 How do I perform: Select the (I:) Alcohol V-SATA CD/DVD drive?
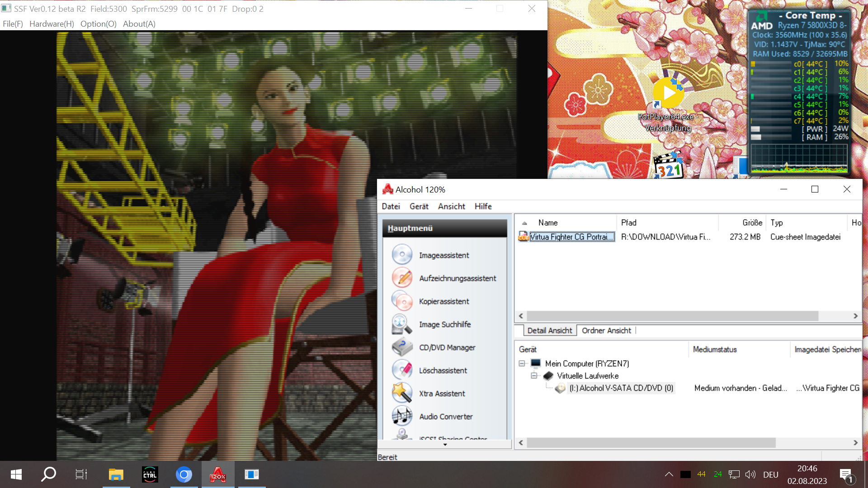[x=622, y=388]
